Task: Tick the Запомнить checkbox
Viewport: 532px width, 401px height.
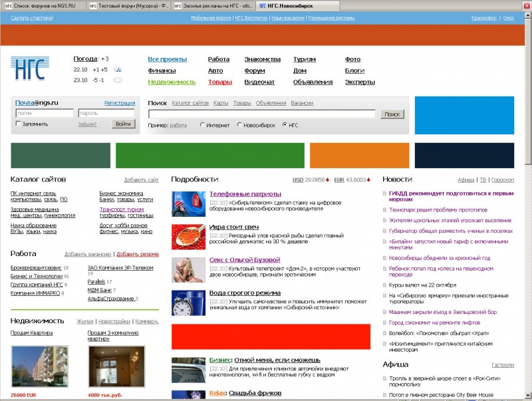Action: 18,124
